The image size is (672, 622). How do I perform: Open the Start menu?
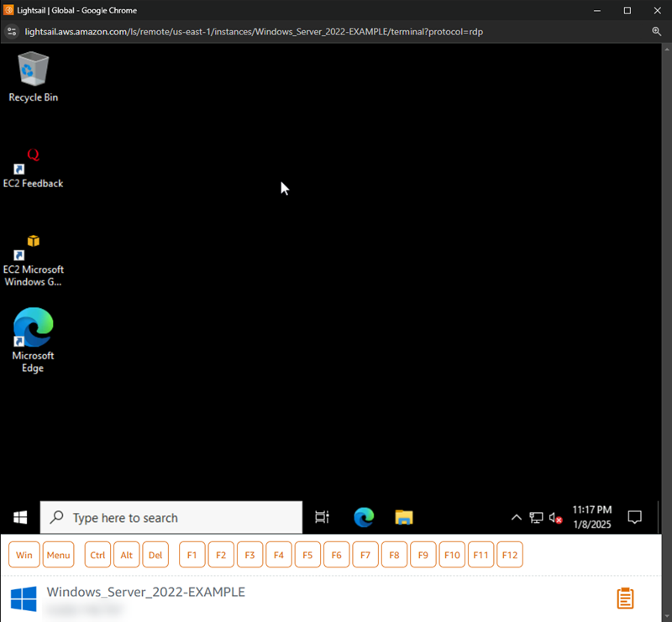pos(19,518)
